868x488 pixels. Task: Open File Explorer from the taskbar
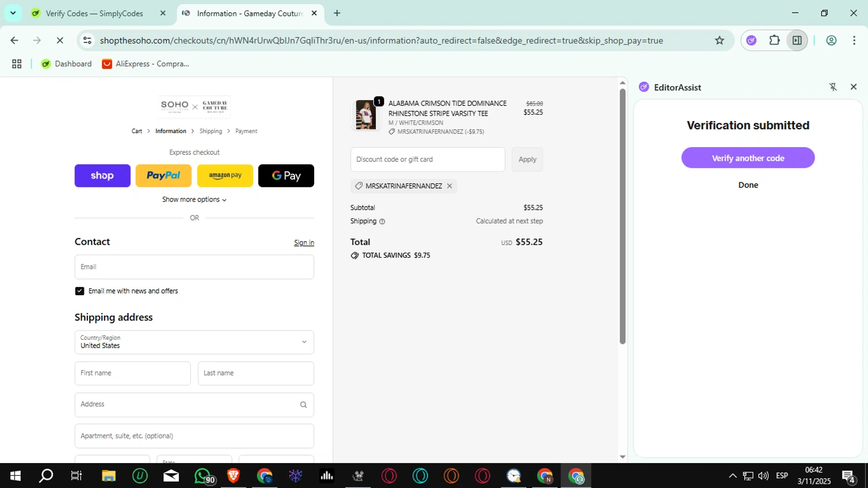pos(108,476)
